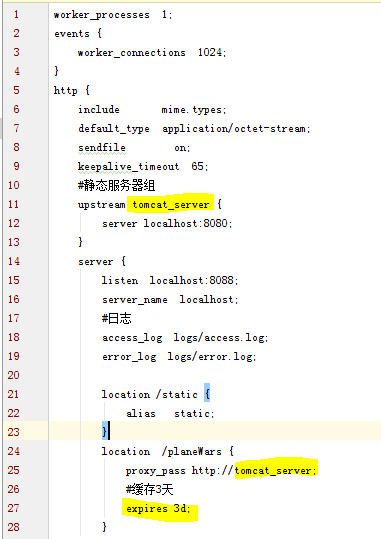Screen dimensions: 381x539
Task: Click localhost:8088 on line 15
Action: point(192,280)
